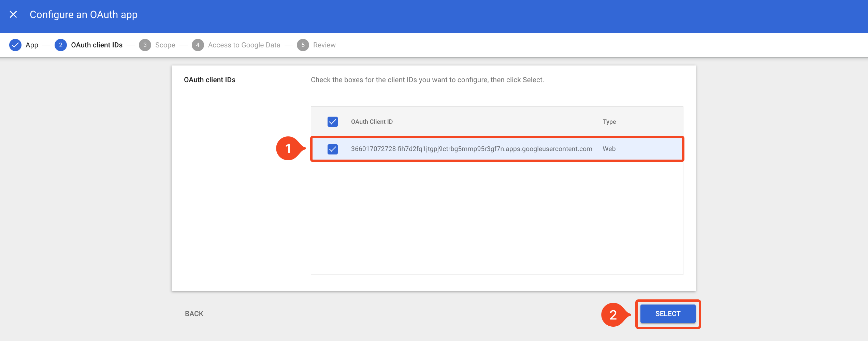Screen dimensions: 868x341
Task: Click the SELECT button
Action: (x=668, y=314)
